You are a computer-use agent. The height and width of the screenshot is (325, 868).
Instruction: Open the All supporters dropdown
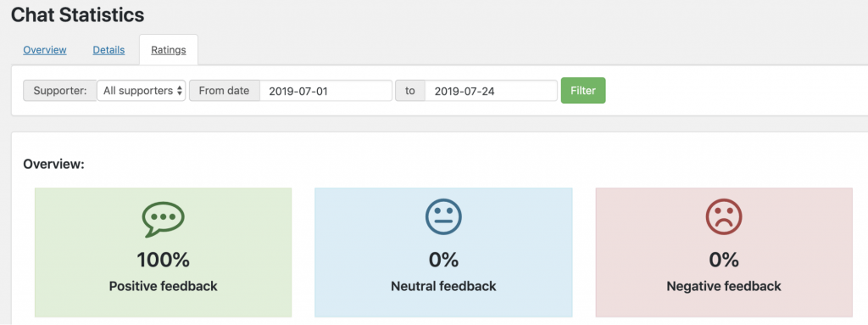[142, 91]
